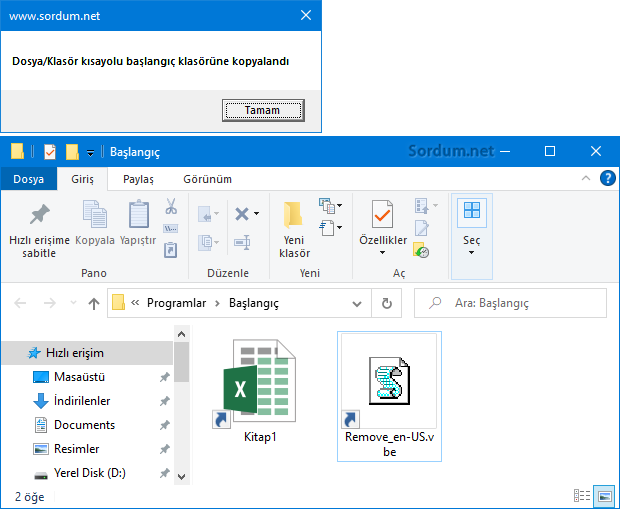Open the Seç selection menu
Image resolution: width=620 pixels, height=509 pixels.
[x=472, y=236]
